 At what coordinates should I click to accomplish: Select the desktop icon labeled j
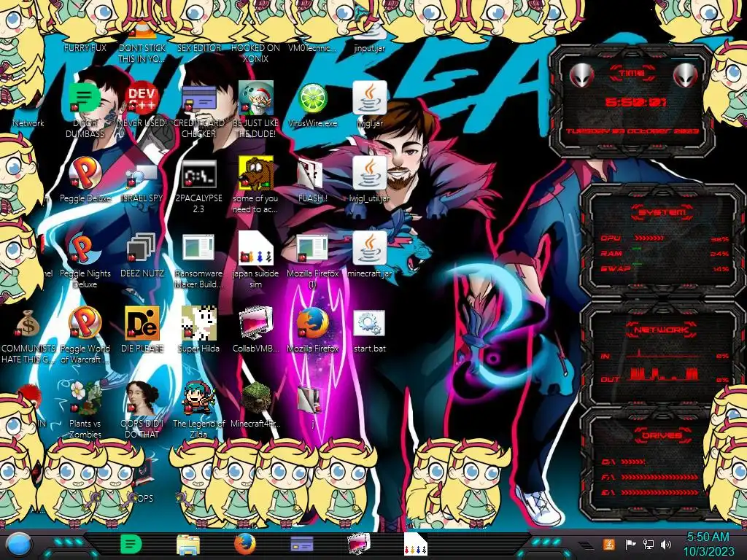(311, 400)
